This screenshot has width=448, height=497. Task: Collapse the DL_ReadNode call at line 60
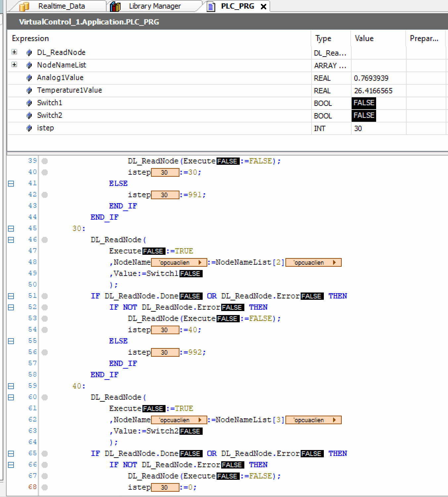[11, 397]
